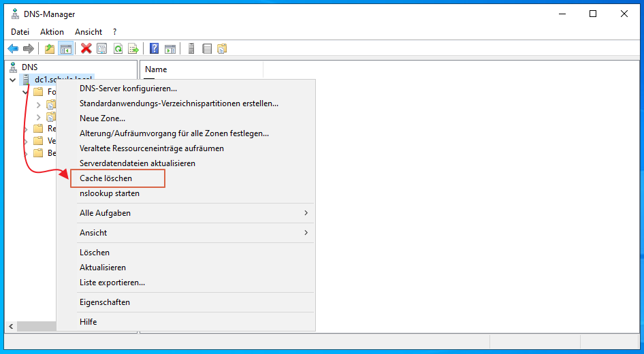The image size is (644, 354).
Task: Toggle the action pane toolbar icon
Action: tap(170, 49)
